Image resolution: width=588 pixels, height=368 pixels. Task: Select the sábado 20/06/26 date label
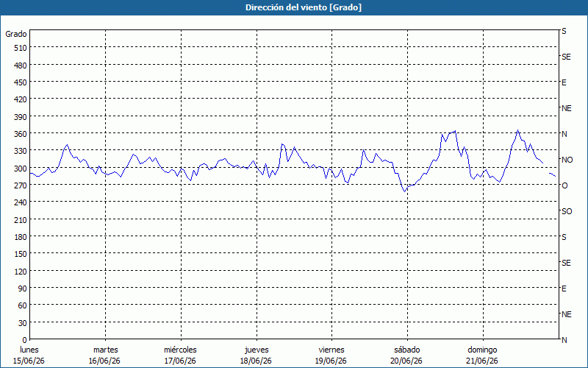pos(407,355)
